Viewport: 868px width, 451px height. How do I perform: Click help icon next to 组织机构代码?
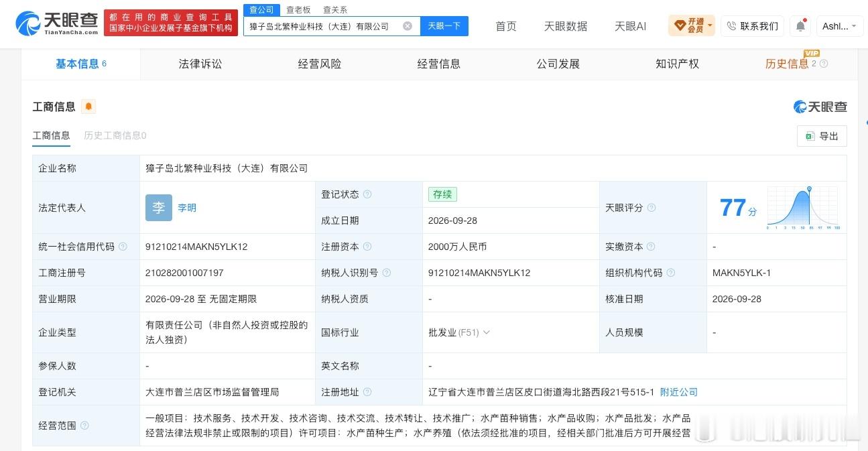coord(671,273)
